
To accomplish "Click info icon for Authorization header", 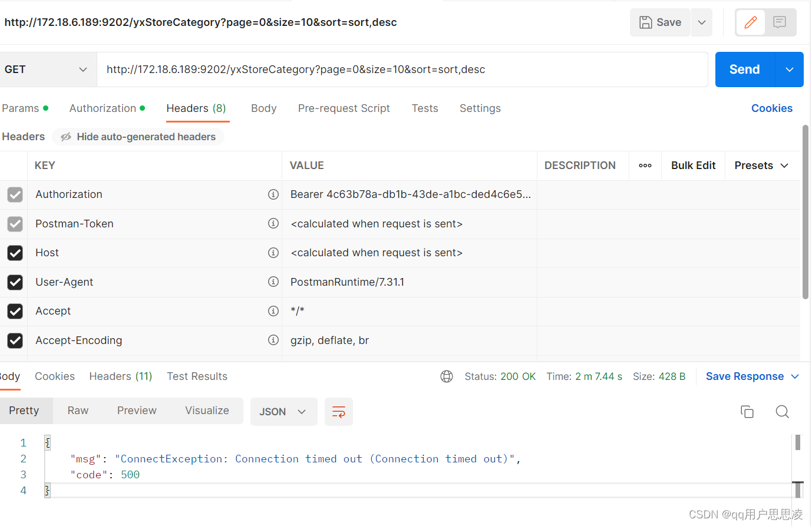I will (x=273, y=194).
